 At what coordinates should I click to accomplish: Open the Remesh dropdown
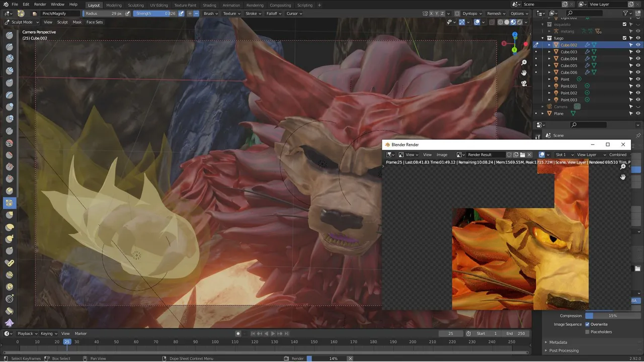click(x=497, y=14)
